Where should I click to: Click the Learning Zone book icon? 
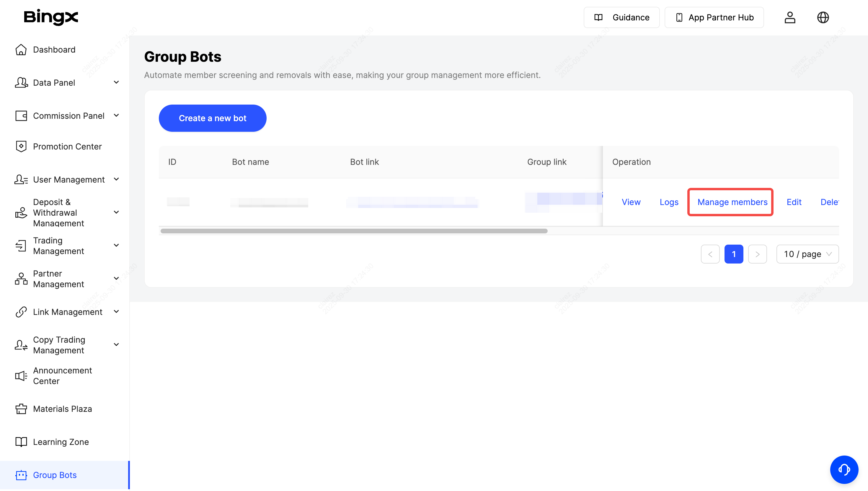coord(21,442)
